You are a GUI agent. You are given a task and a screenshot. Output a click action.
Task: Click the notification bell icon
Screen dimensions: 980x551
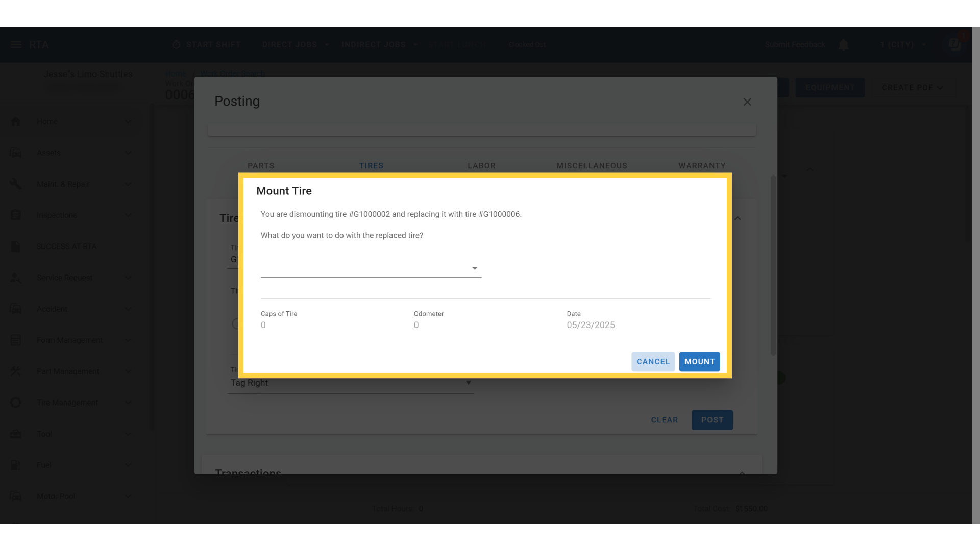coord(844,45)
